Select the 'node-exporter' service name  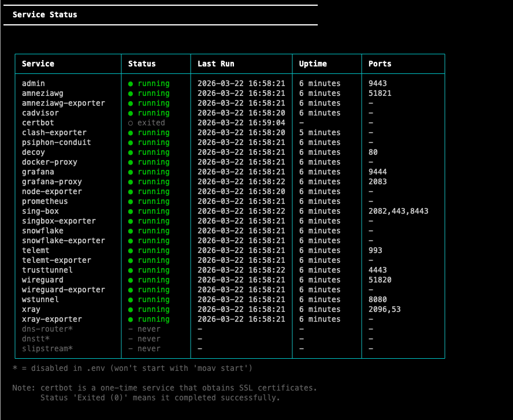coord(52,191)
